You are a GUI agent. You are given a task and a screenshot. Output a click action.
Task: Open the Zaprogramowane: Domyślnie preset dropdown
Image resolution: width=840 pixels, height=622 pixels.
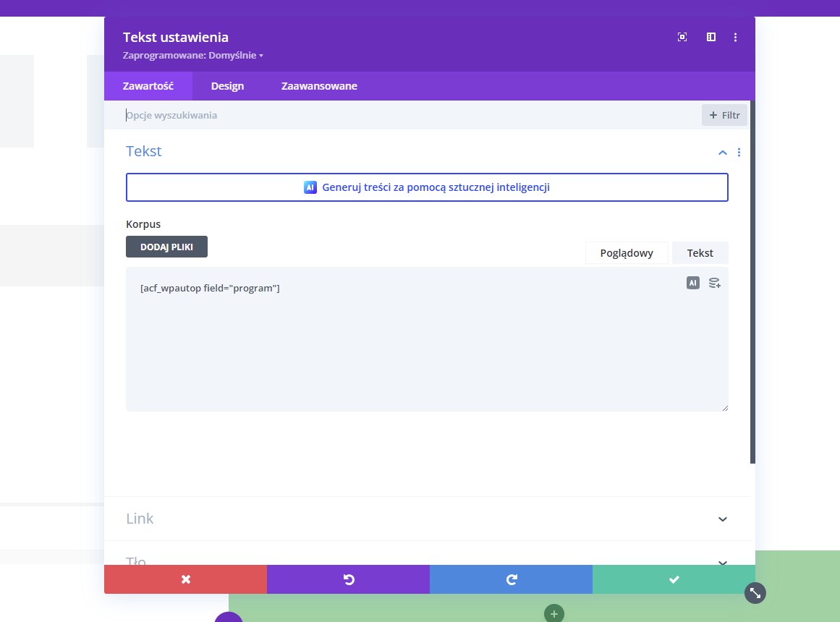point(193,56)
